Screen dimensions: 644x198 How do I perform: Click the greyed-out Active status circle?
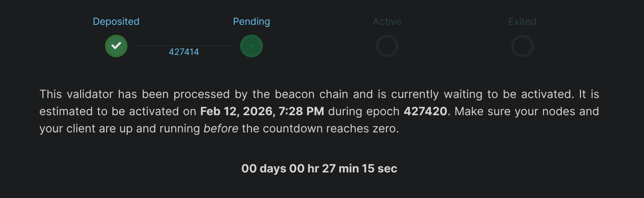click(387, 46)
